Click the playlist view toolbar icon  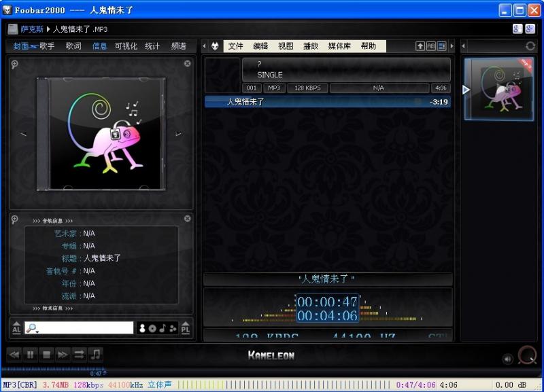441,46
